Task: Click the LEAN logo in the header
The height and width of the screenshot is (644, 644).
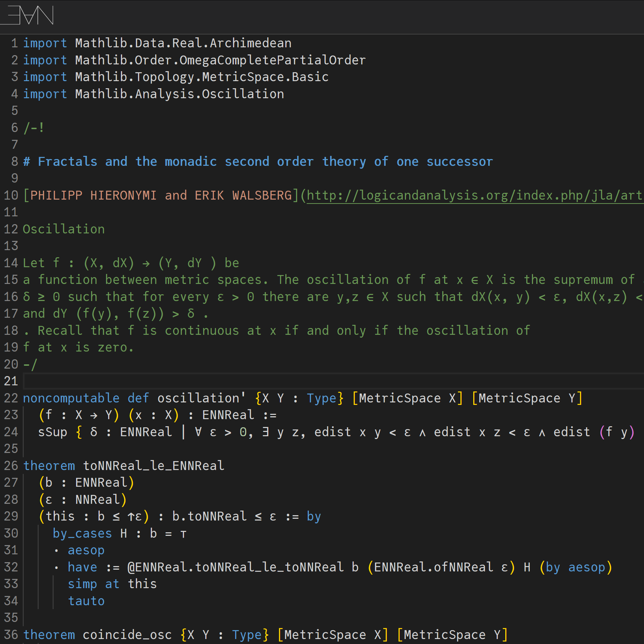Action: coord(28,15)
